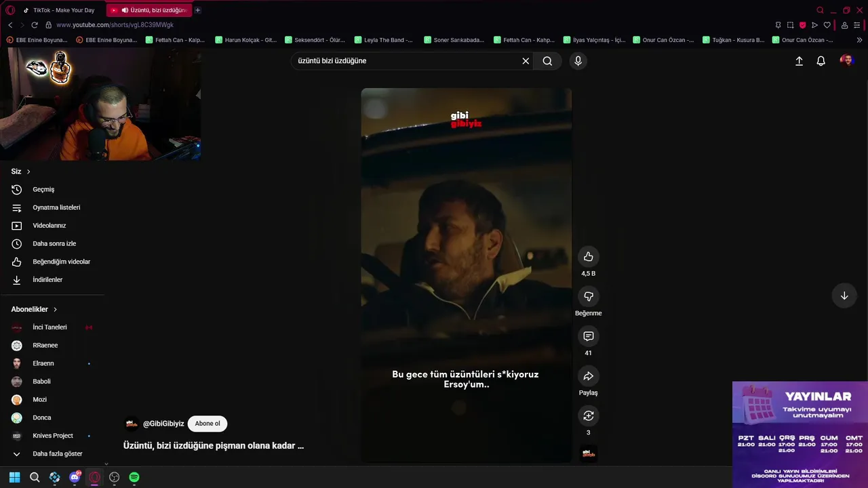Submit the YouTube search with the magnifier button

pyautogui.click(x=547, y=61)
